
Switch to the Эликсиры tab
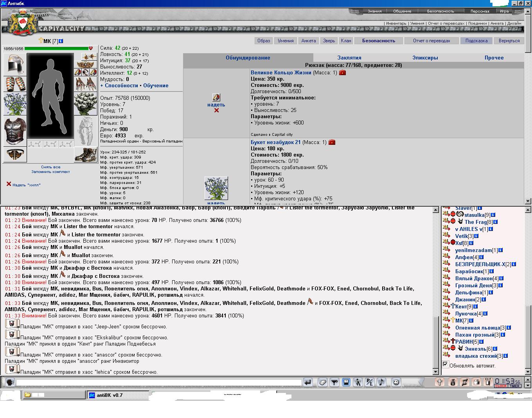tap(425, 58)
